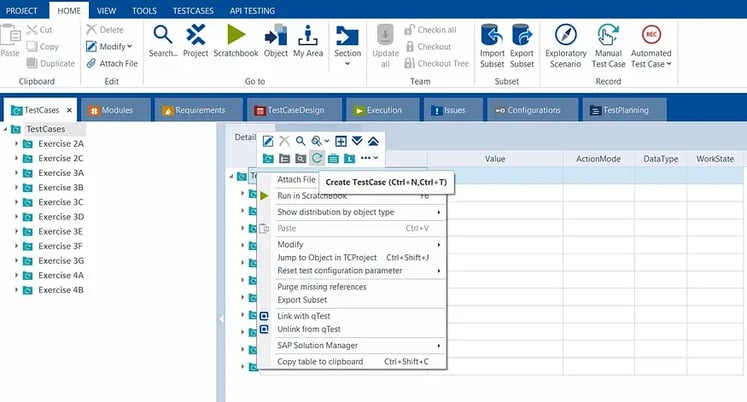The height and width of the screenshot is (402, 747).
Task: Click the Search icon in ribbon
Action: click(162, 35)
